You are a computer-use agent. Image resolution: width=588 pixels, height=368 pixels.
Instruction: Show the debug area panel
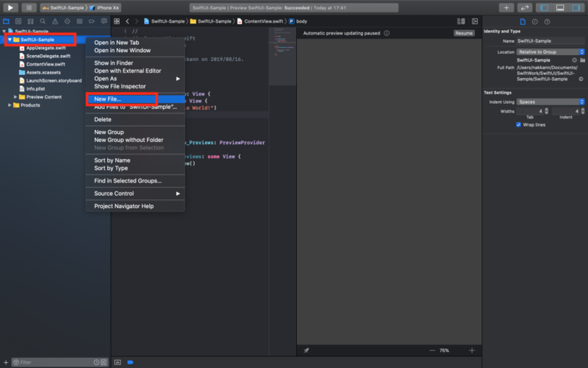560,7
